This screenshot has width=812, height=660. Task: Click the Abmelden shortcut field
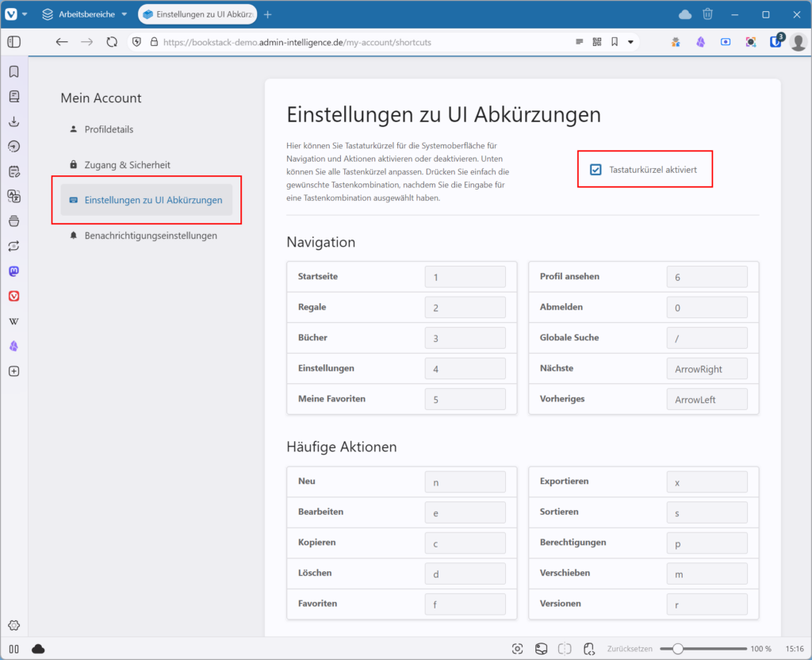pos(707,308)
